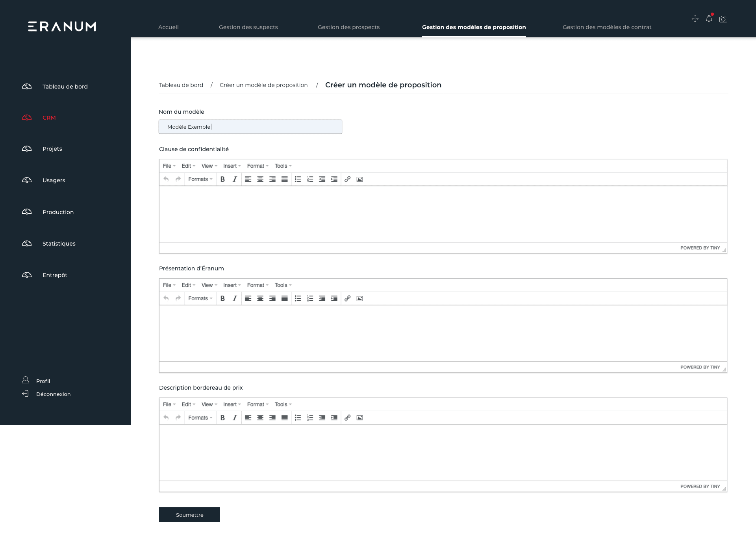Image resolution: width=756 pixels, height=551 pixels.
Task: Center align in Clause de confidentialité editor
Action: (260, 179)
